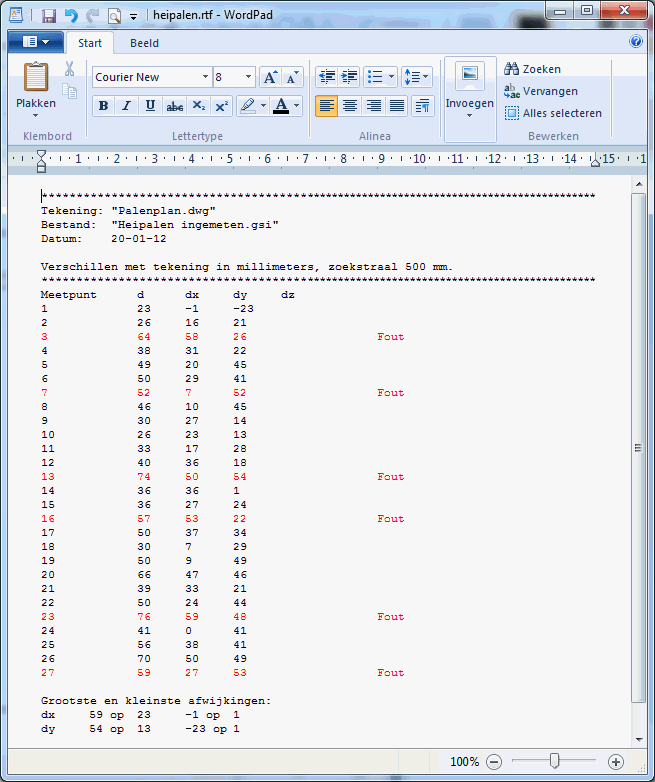Click Zoeken to find text
This screenshot has height=782, width=655.
click(532, 69)
